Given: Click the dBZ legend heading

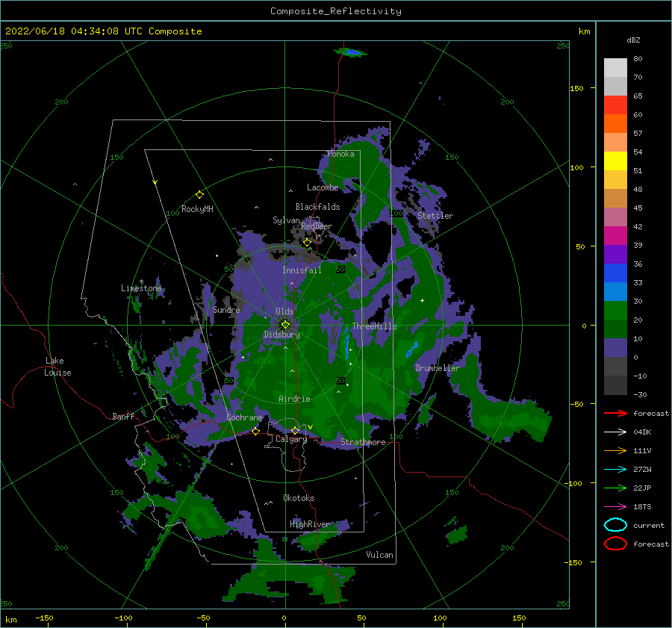Looking at the screenshot, I should 633,40.
